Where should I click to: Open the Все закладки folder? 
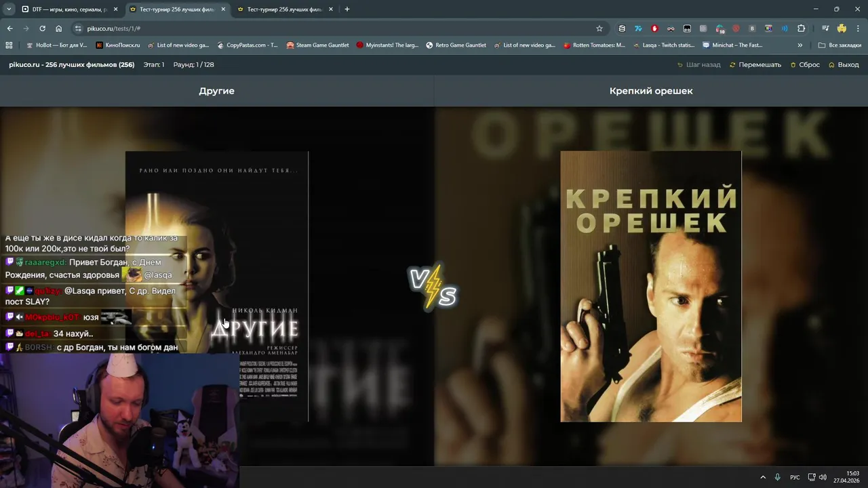point(840,45)
